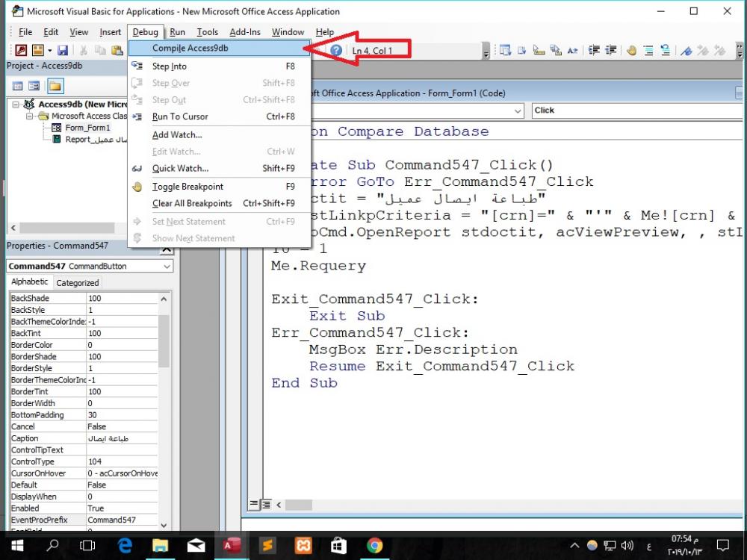
Task: Click the Uncomment Block icon
Action: tap(665, 50)
